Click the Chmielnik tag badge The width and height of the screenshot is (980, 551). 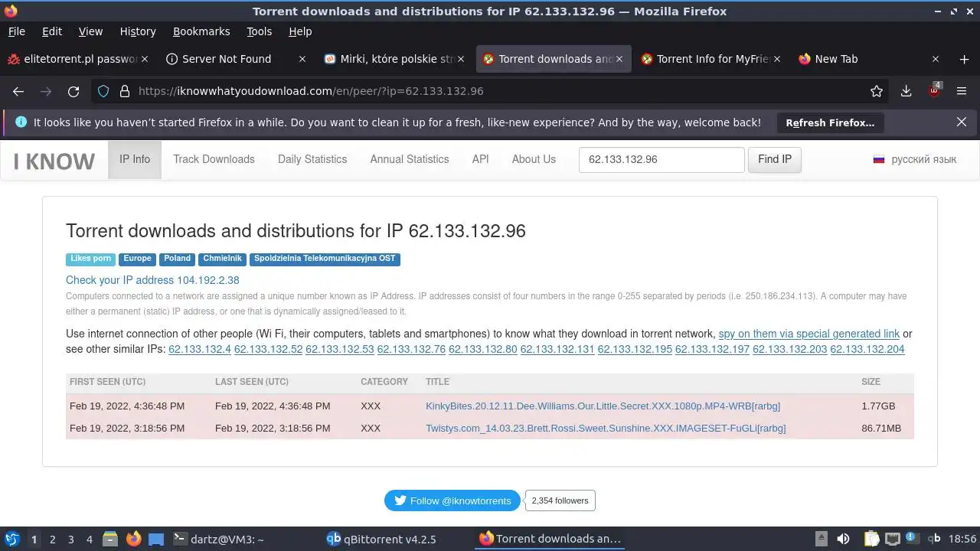[222, 259]
